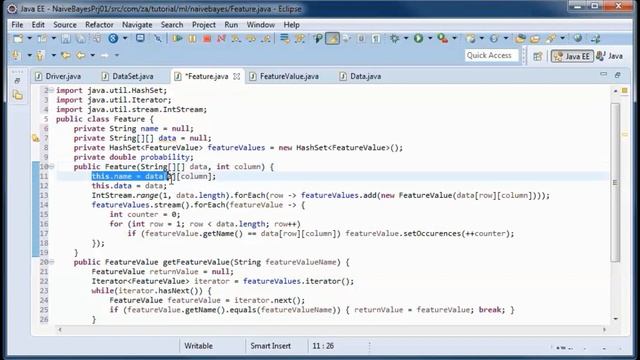Screen dimensions: 640x360
Task: Click the Use Step Filters icon
Action: point(300,39)
